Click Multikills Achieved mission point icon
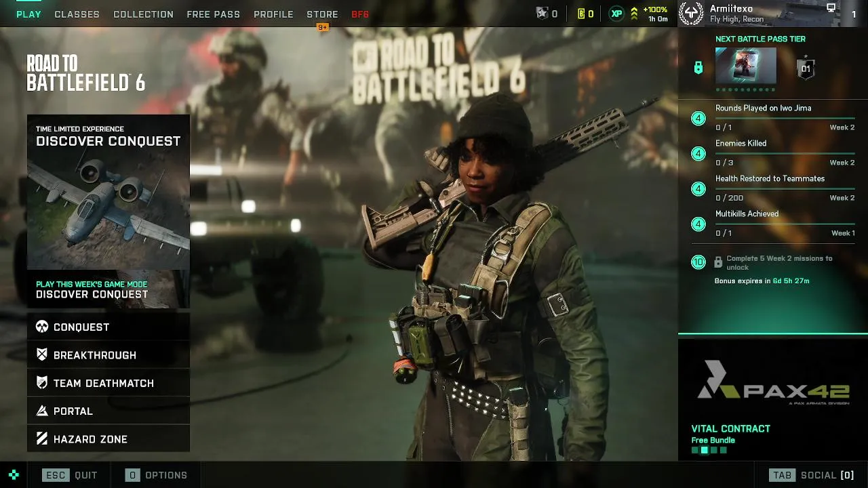The height and width of the screenshot is (488, 868). pyautogui.click(x=698, y=224)
